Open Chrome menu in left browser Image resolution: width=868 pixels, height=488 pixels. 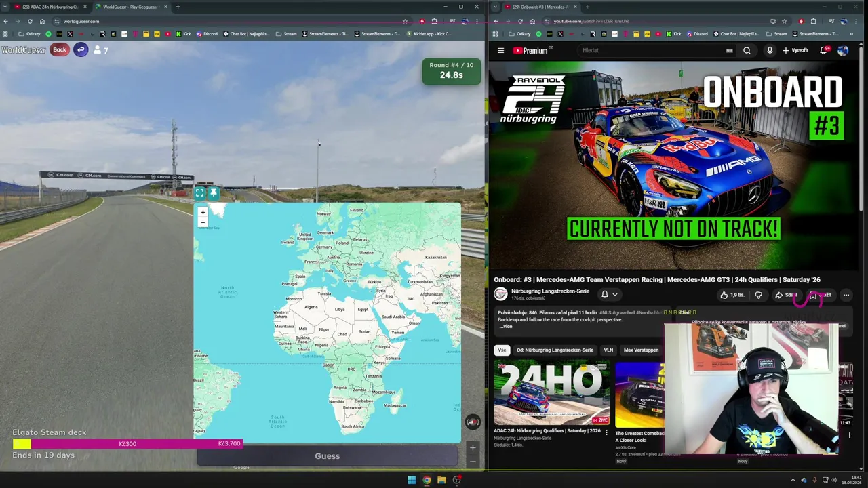(x=478, y=21)
